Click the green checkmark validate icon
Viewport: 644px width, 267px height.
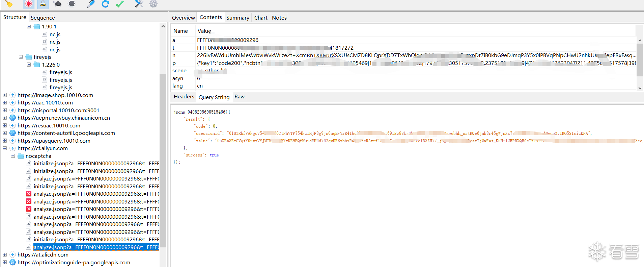(120, 4)
